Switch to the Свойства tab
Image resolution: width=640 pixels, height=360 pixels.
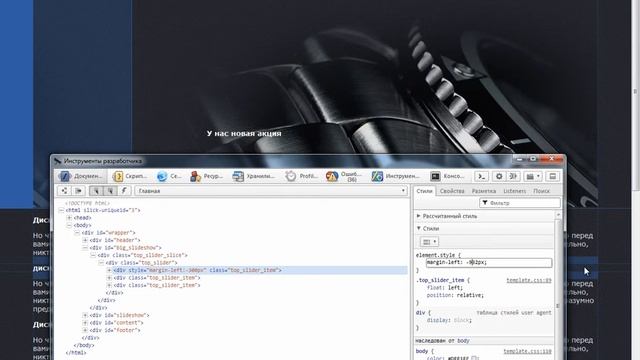pyautogui.click(x=452, y=191)
